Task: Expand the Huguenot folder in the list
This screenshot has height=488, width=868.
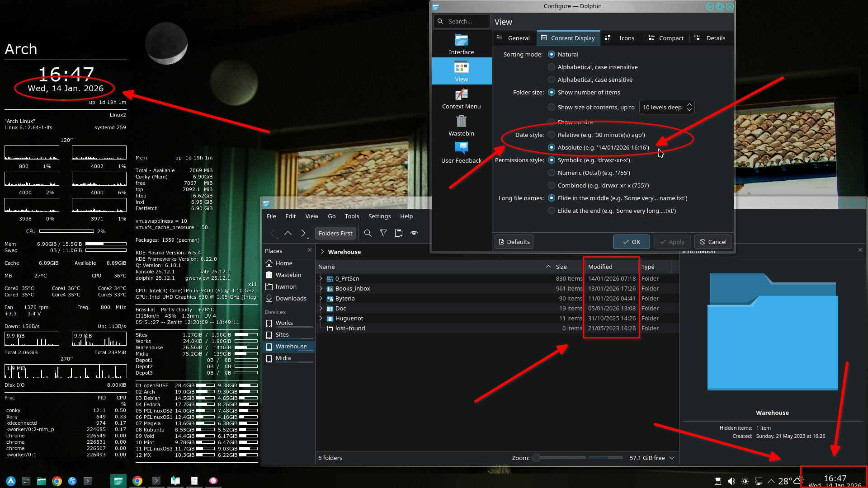Action: click(x=321, y=319)
